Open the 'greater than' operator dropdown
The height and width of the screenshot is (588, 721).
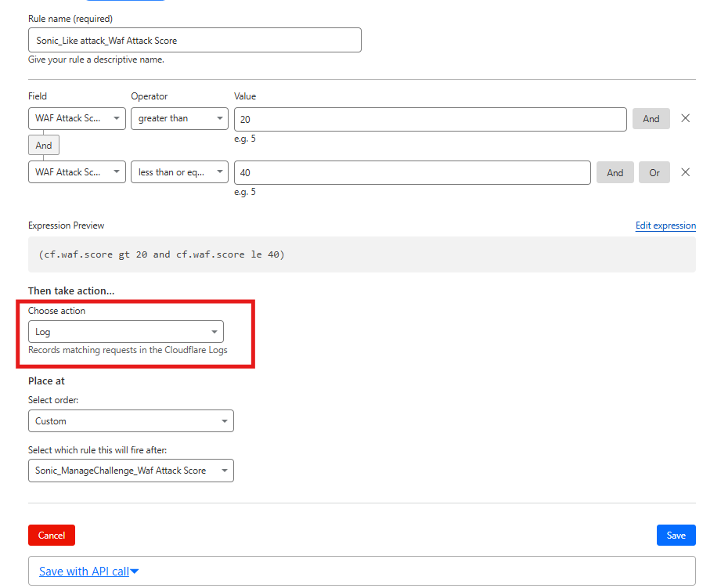pos(179,118)
